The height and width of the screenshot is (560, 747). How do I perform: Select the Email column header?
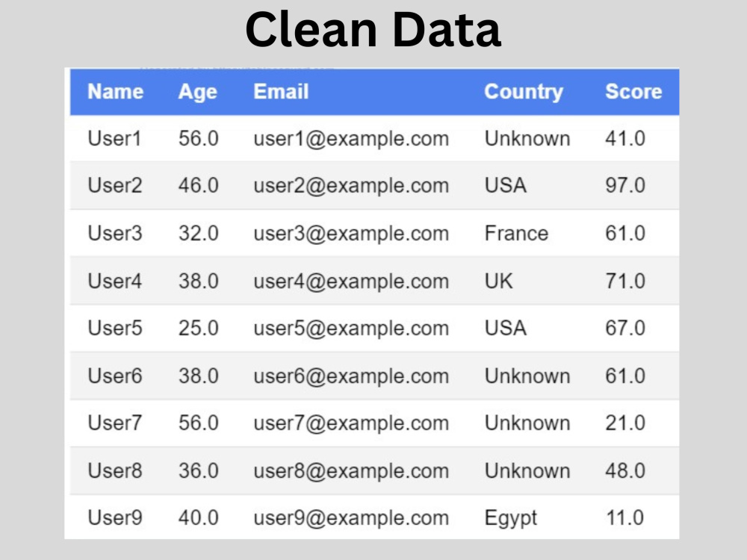pyautogui.click(x=281, y=91)
